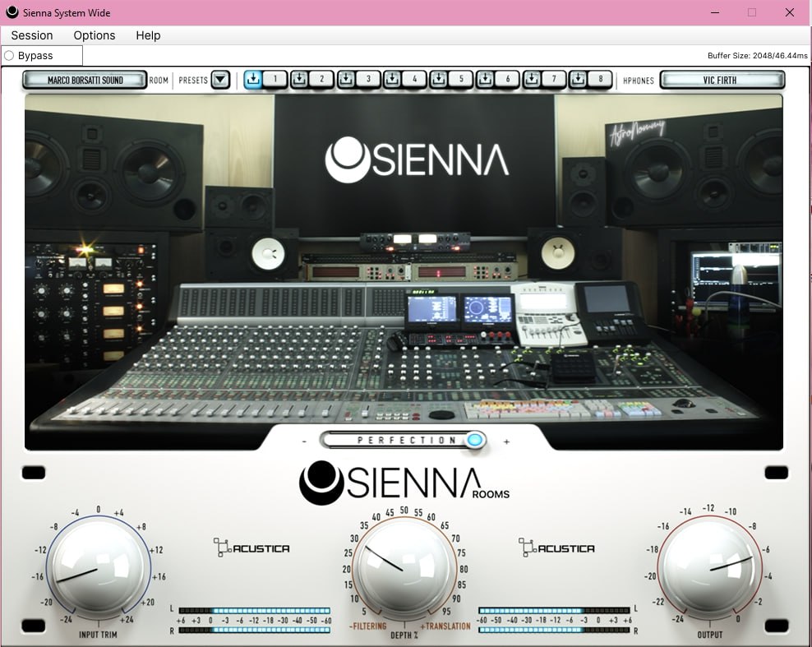Open the Marco Borsatti Sound room selector
The image size is (812, 647).
(85, 80)
